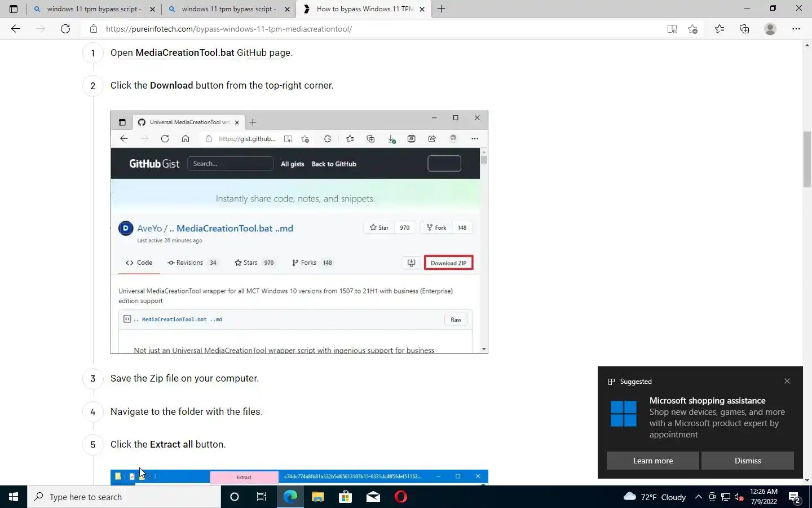This screenshot has height=508, width=812.
Task: Click the page scrollbar up arrow
Action: click(x=807, y=44)
